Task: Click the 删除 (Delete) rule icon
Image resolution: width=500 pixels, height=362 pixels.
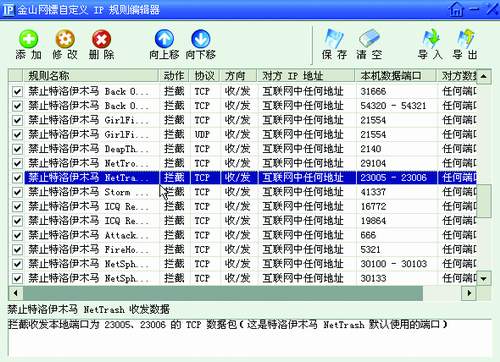Action: click(101, 40)
